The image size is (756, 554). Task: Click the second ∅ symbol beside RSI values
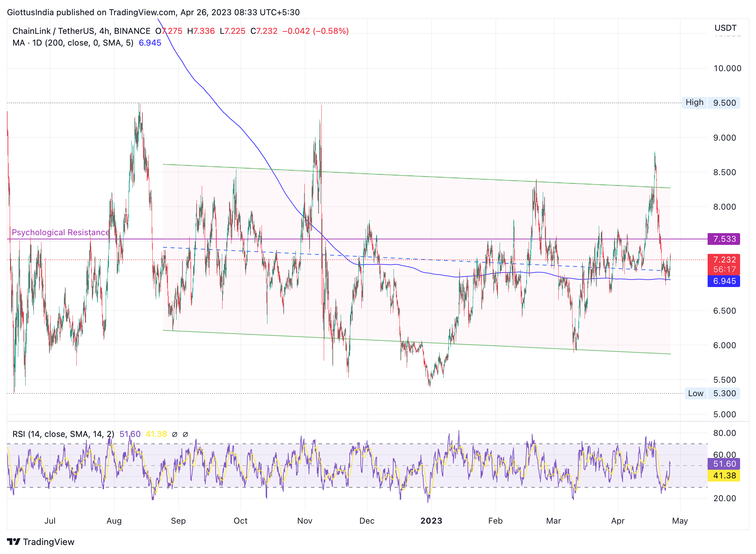tap(185, 434)
